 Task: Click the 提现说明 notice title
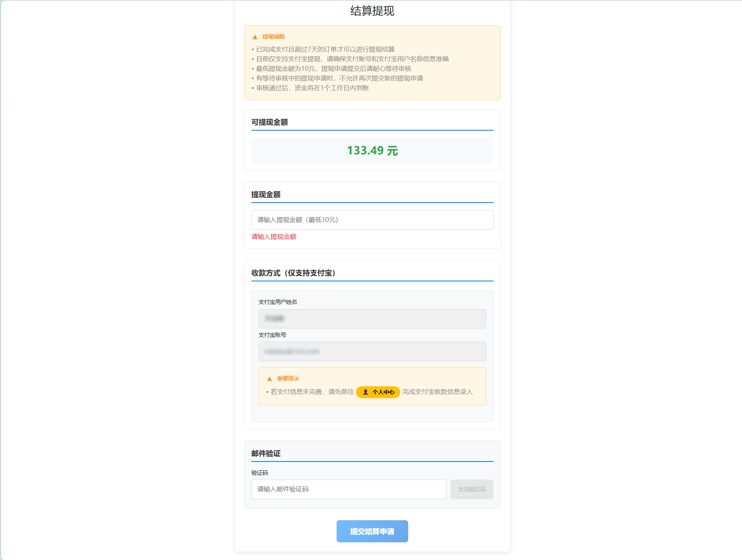(273, 37)
